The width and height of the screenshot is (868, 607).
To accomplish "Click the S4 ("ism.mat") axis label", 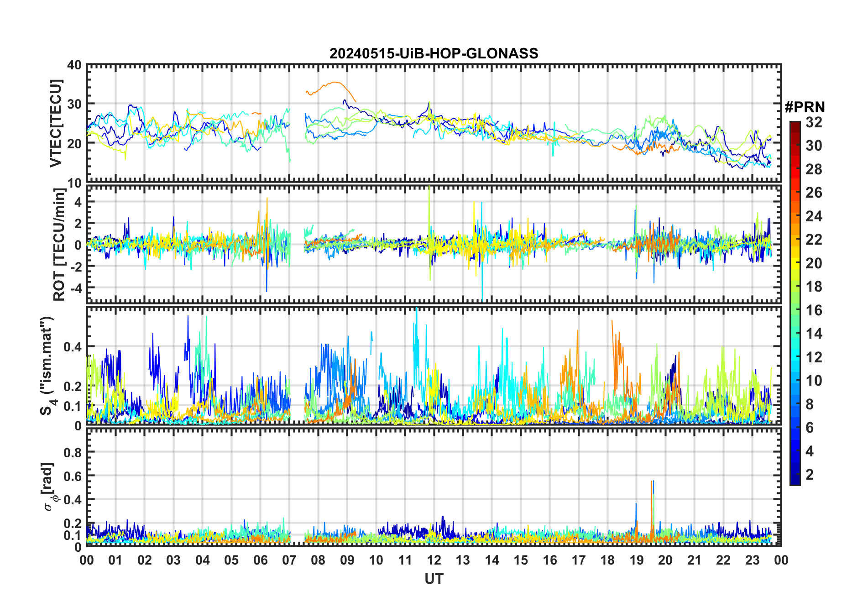I will click(47, 366).
